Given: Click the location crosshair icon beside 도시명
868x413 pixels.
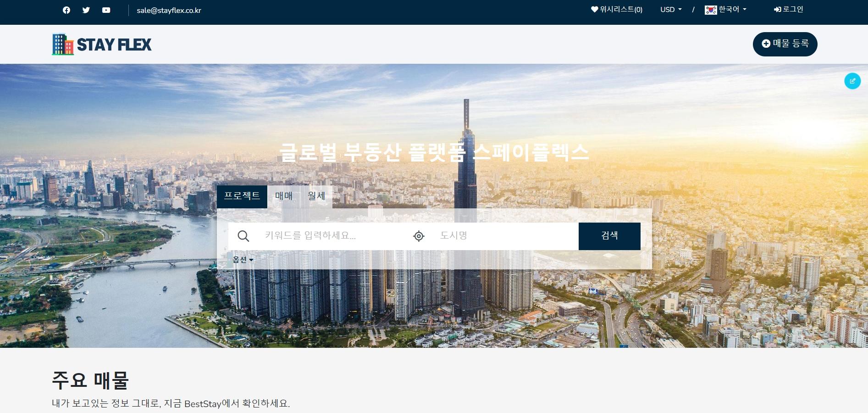Looking at the screenshot, I should [x=418, y=236].
